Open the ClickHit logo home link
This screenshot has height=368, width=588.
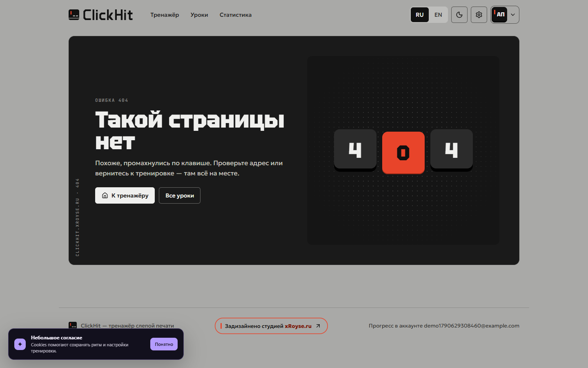point(101,15)
